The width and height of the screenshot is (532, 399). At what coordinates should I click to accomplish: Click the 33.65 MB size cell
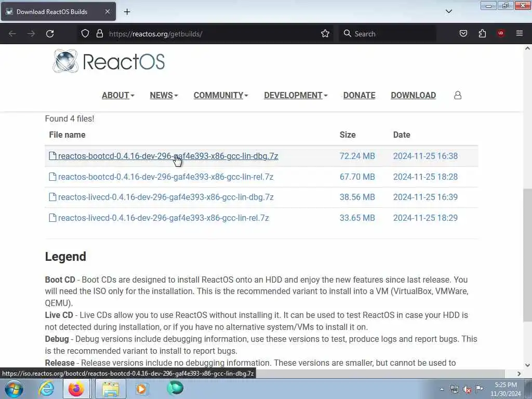pos(357,218)
